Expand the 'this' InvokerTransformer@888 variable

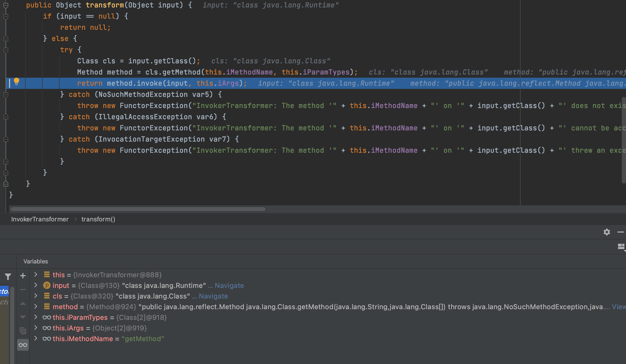36,274
